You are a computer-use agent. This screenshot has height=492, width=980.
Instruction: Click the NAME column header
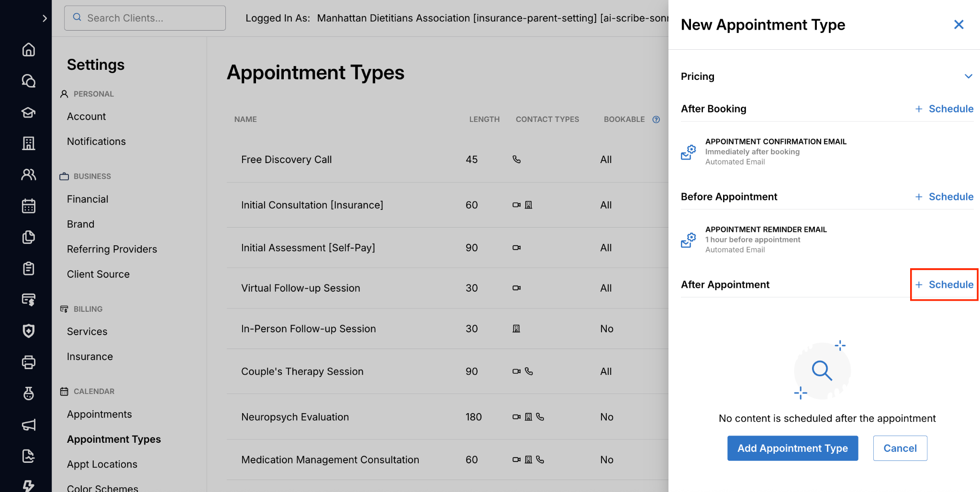[x=245, y=120]
